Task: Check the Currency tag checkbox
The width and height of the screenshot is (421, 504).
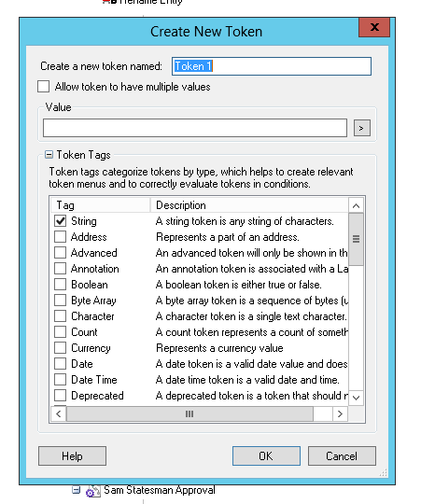Action: pyautogui.click(x=60, y=348)
